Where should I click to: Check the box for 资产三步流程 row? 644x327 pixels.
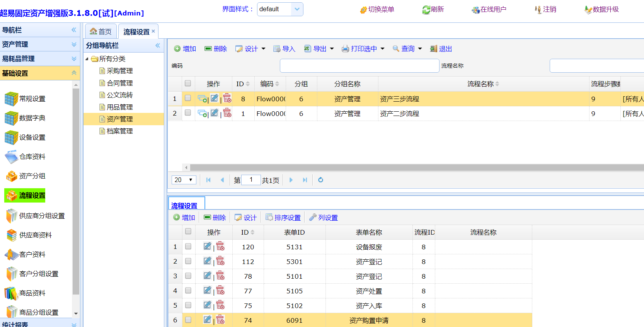pos(188,98)
